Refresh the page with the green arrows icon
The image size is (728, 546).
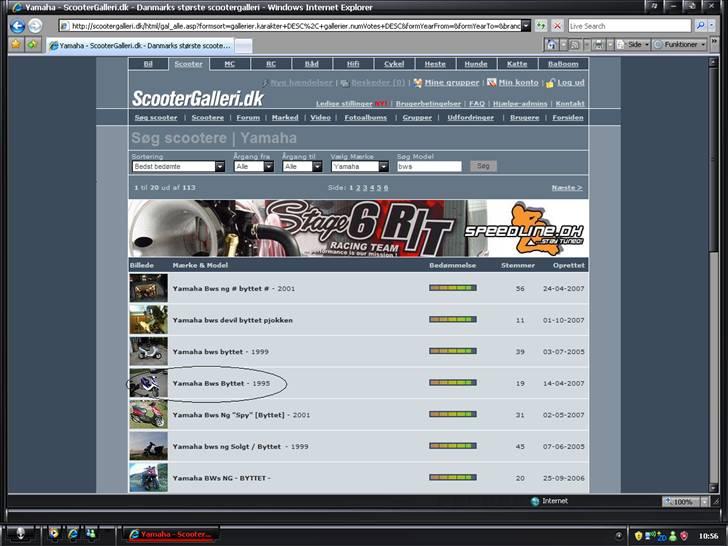[541, 26]
